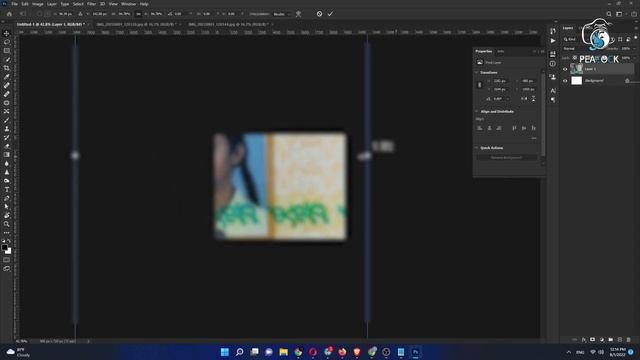Open the Window menu
Image resolution: width=640 pixels, height=360 pixels.
pyautogui.click(x=128, y=4)
